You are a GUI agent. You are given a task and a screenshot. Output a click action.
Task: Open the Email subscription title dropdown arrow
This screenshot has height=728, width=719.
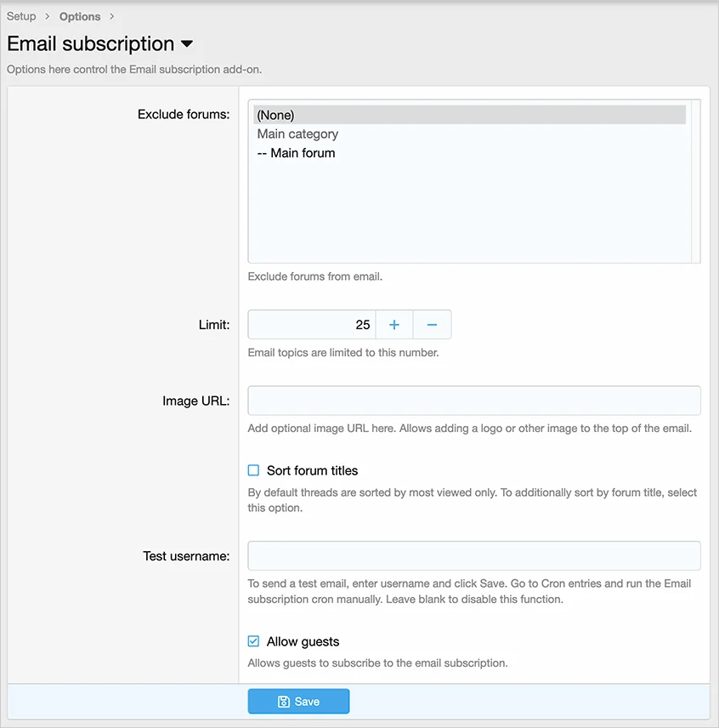coord(188,44)
